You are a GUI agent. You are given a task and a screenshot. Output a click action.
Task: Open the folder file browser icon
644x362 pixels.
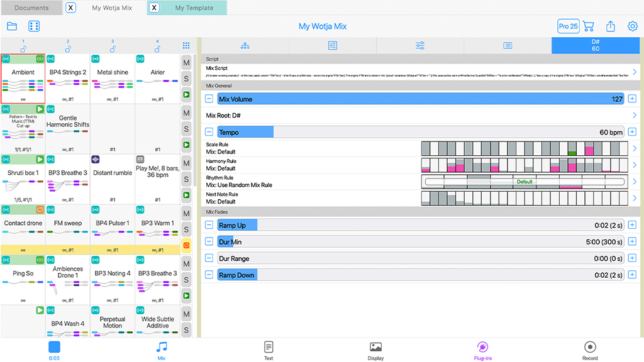click(12, 26)
